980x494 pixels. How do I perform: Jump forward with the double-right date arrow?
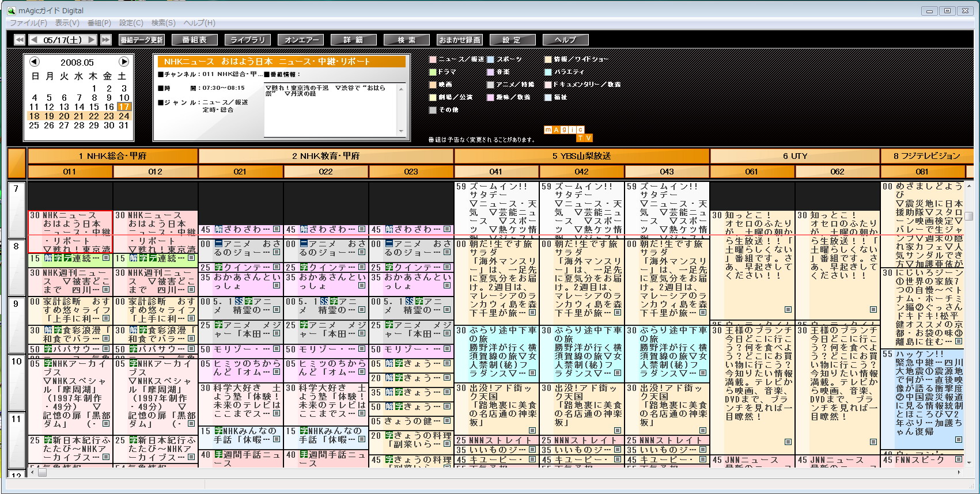(x=105, y=40)
